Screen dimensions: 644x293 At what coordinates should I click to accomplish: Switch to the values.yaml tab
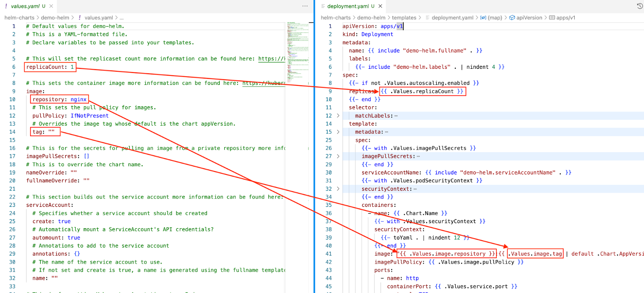pyautogui.click(x=25, y=6)
